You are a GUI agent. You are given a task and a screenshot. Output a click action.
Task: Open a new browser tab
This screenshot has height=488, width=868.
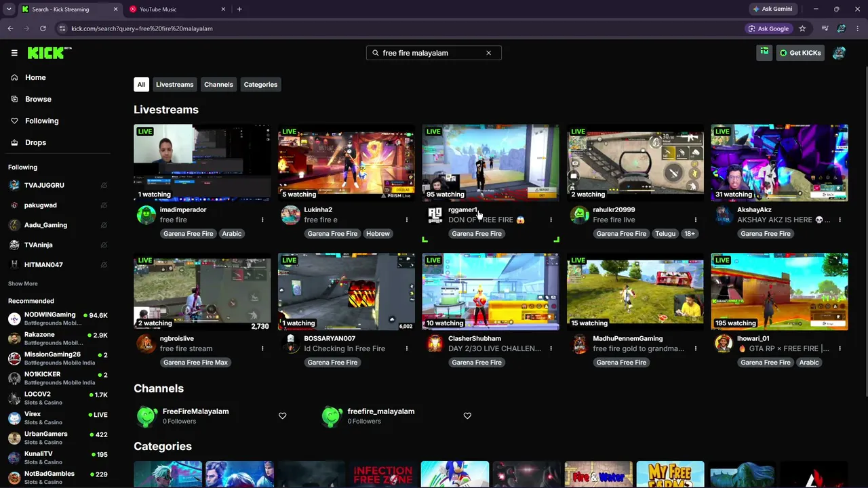[x=239, y=9]
